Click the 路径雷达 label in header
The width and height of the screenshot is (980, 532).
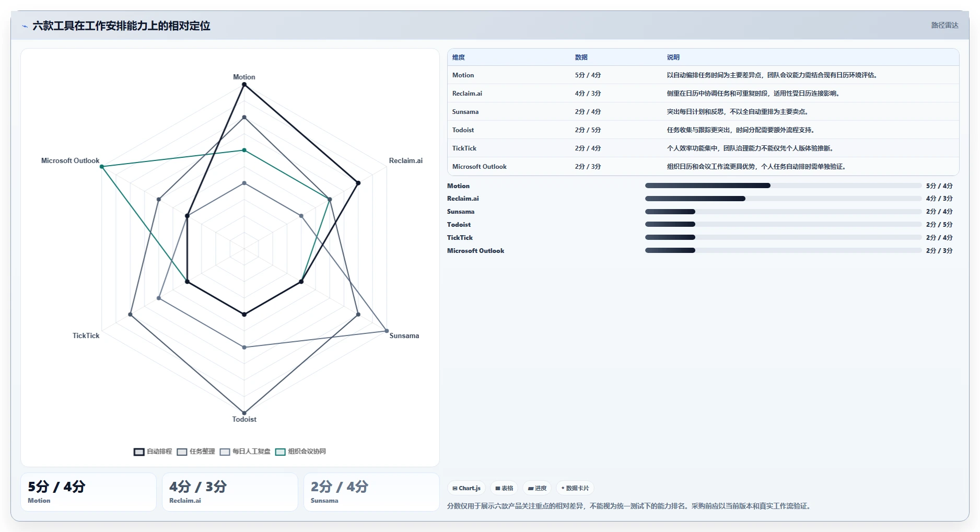point(944,25)
